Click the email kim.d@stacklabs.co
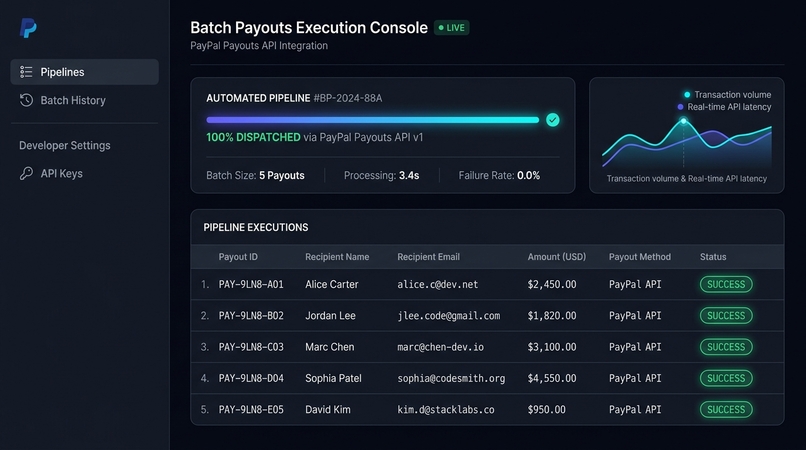The image size is (806, 450). 446,410
